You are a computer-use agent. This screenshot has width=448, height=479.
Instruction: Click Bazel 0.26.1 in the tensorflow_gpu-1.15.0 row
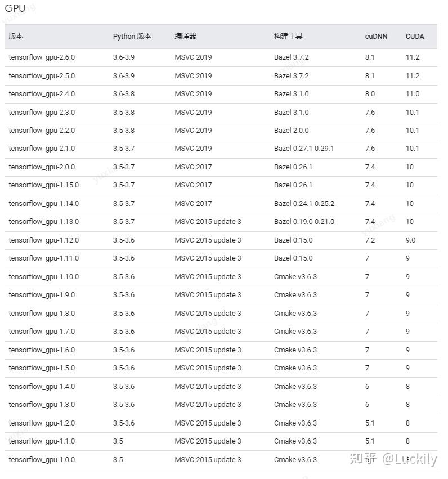point(293,185)
